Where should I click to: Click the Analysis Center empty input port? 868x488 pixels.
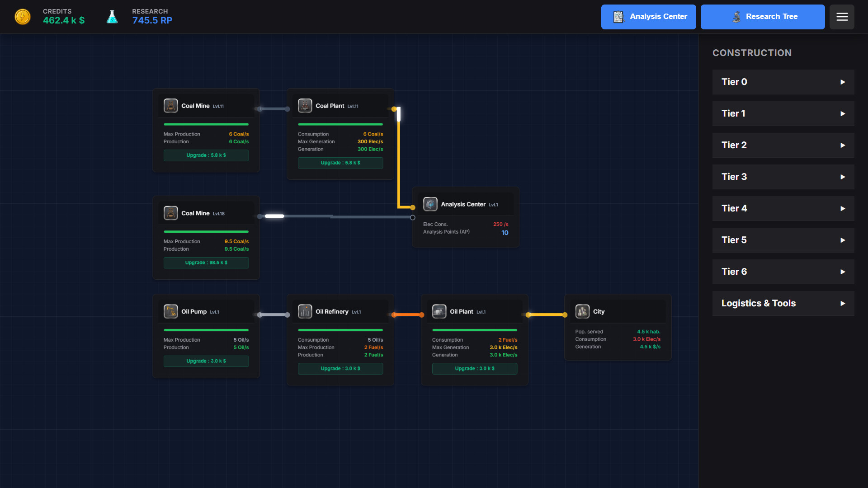click(x=412, y=217)
